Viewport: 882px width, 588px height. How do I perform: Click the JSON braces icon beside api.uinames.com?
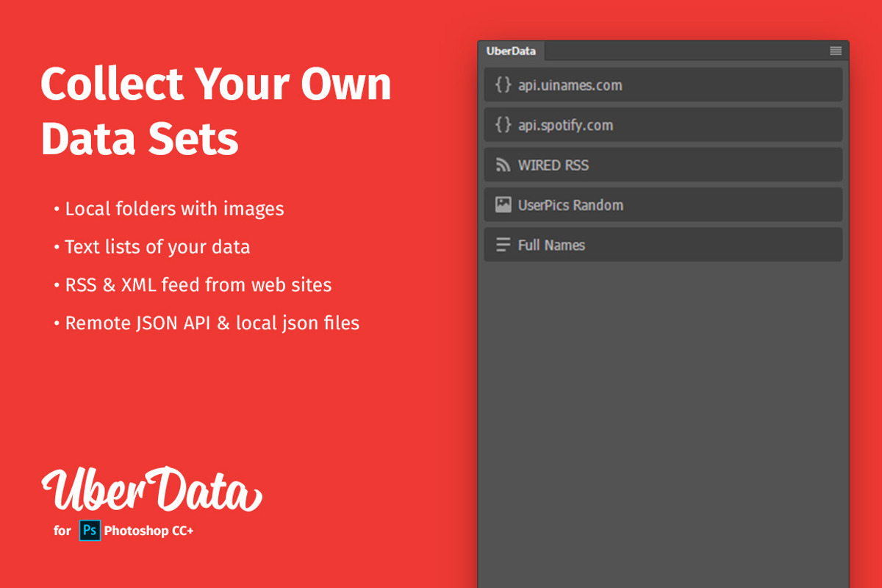click(503, 85)
